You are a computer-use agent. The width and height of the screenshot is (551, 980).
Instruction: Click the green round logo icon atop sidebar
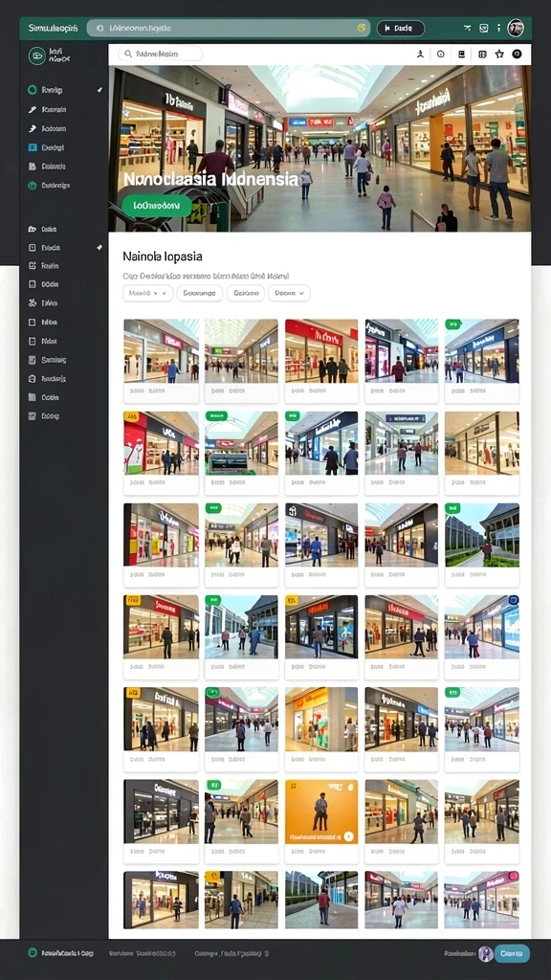(x=37, y=56)
